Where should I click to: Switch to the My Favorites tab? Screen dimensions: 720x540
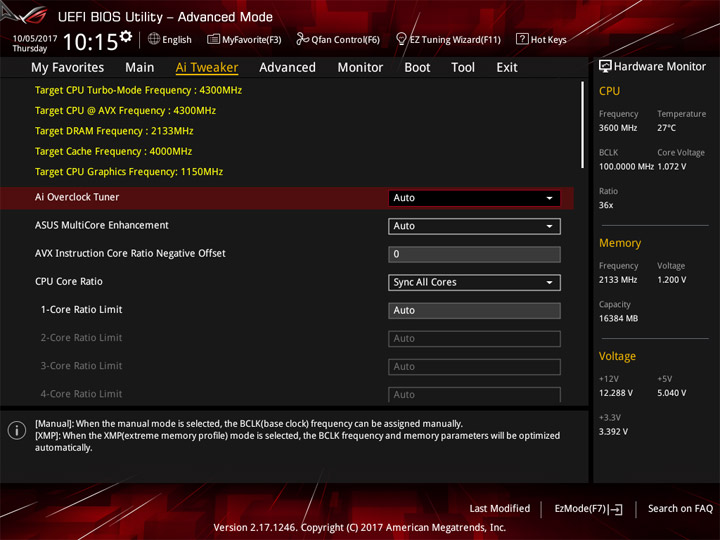pos(68,68)
